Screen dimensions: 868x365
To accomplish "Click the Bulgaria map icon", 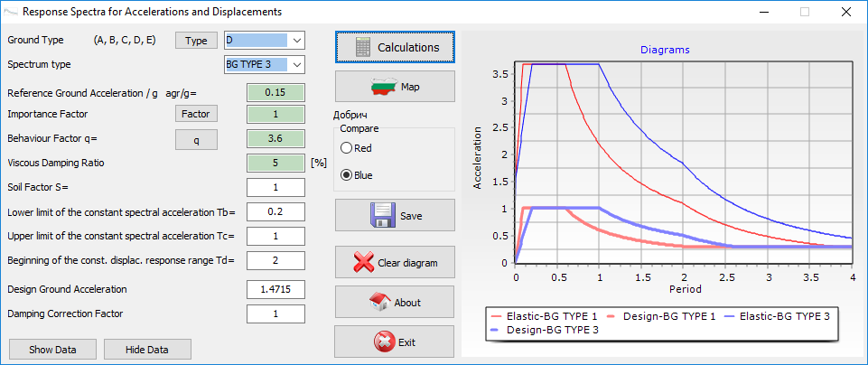I will click(386, 88).
